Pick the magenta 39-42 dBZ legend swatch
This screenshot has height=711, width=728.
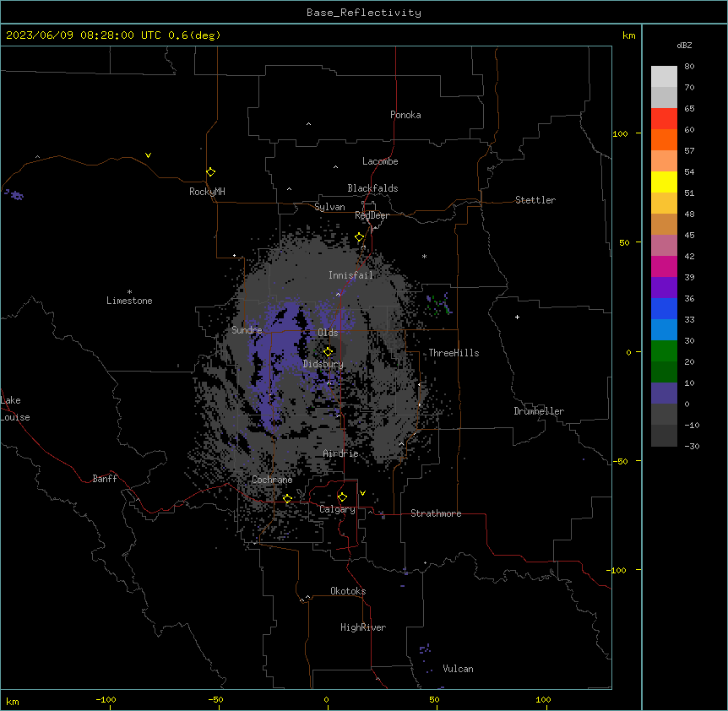[x=664, y=266]
